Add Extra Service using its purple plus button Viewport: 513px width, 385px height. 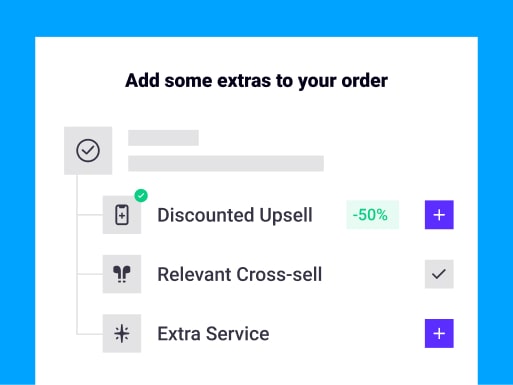pos(439,333)
